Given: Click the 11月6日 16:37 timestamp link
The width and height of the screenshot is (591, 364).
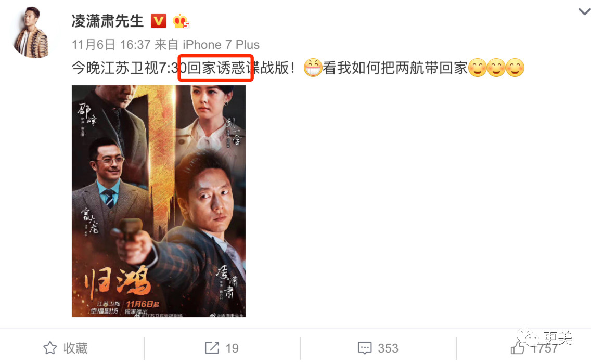Looking at the screenshot, I should tap(111, 45).
